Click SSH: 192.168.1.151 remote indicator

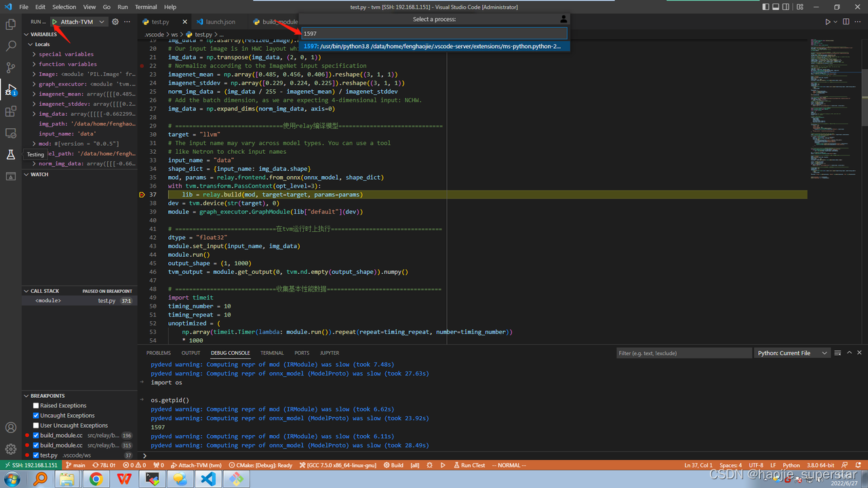(30, 465)
